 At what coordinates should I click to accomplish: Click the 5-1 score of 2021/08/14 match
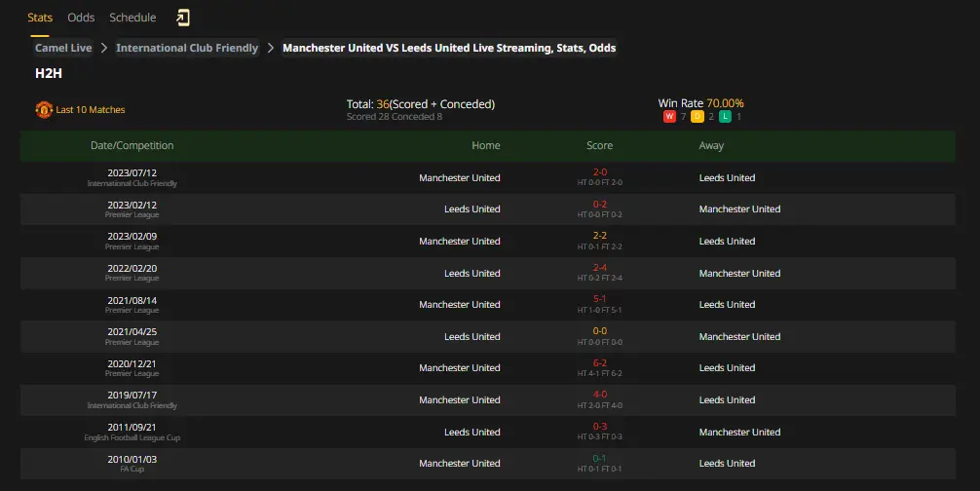tap(599, 299)
